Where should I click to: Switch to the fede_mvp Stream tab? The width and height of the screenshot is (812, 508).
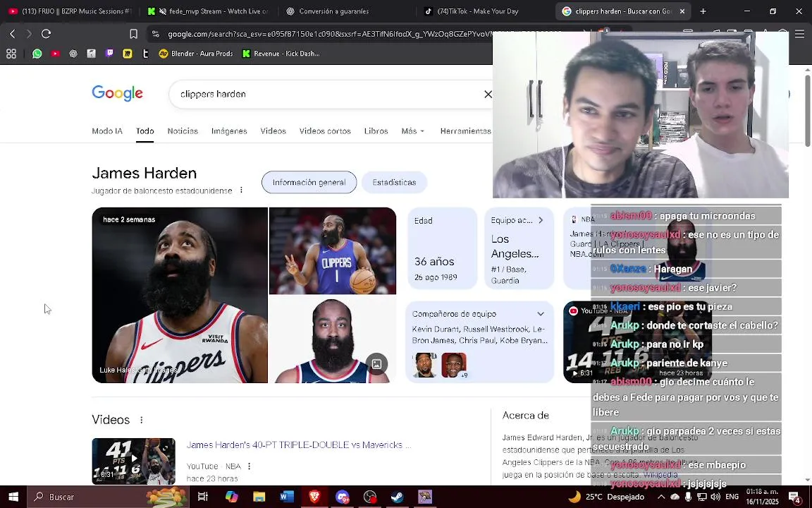(208, 11)
